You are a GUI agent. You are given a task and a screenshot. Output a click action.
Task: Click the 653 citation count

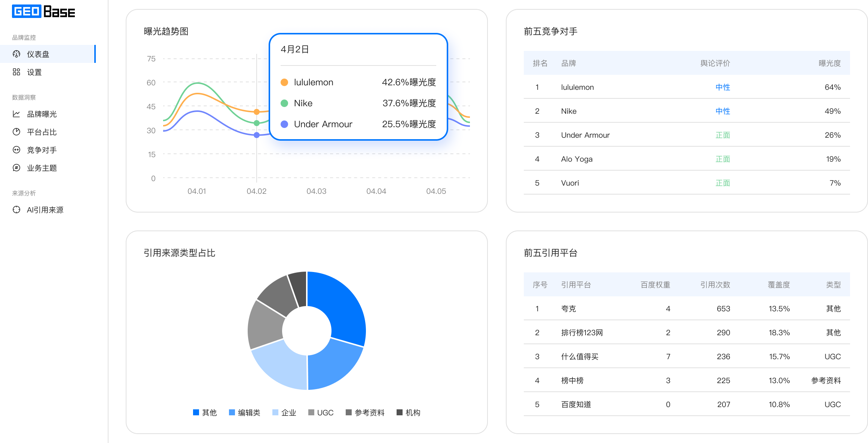point(723,309)
